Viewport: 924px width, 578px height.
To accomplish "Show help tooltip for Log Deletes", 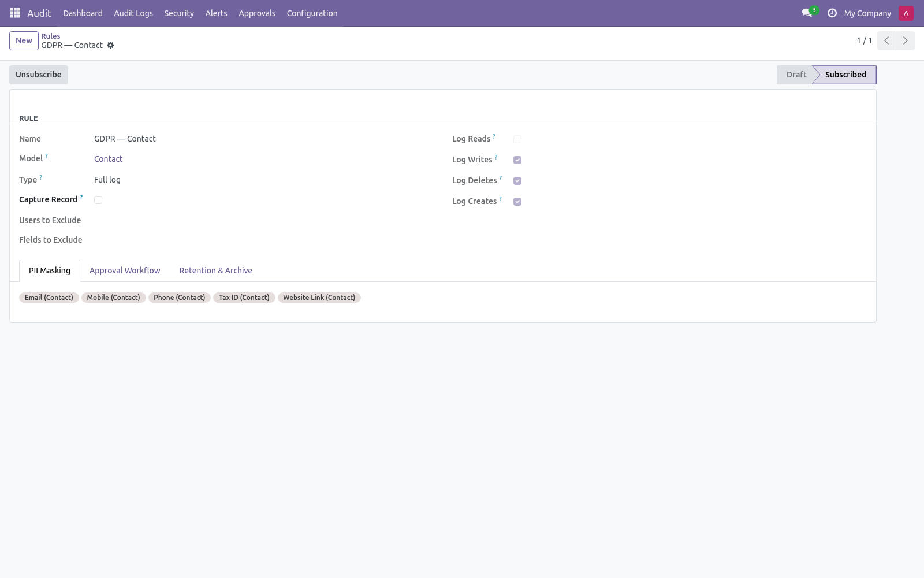I will 501,178.
